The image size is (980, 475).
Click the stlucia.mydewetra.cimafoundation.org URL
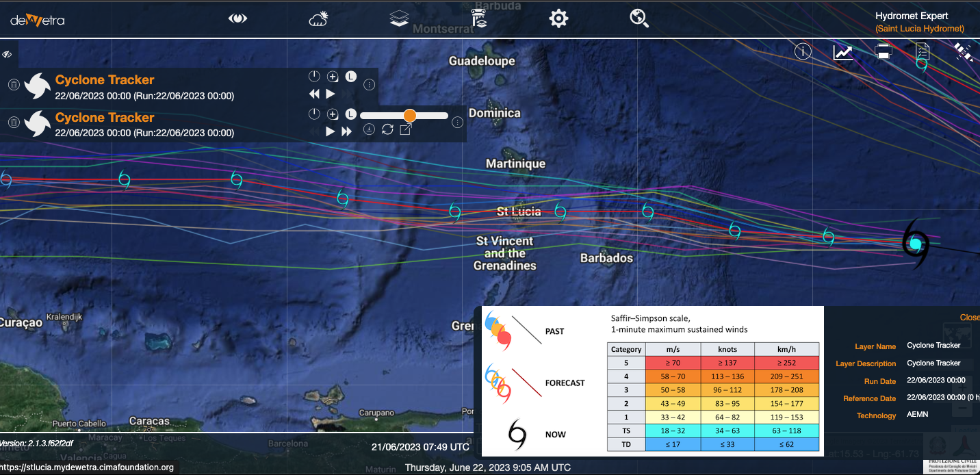click(86, 468)
